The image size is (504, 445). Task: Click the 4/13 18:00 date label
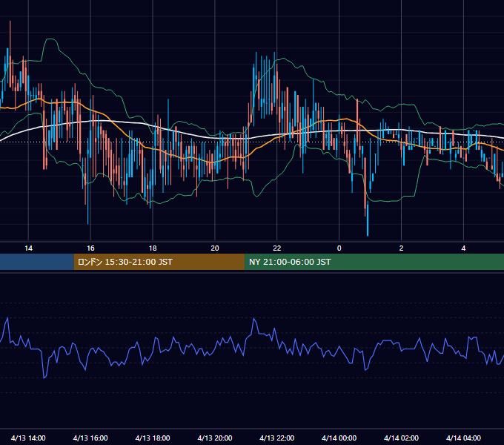(x=153, y=438)
